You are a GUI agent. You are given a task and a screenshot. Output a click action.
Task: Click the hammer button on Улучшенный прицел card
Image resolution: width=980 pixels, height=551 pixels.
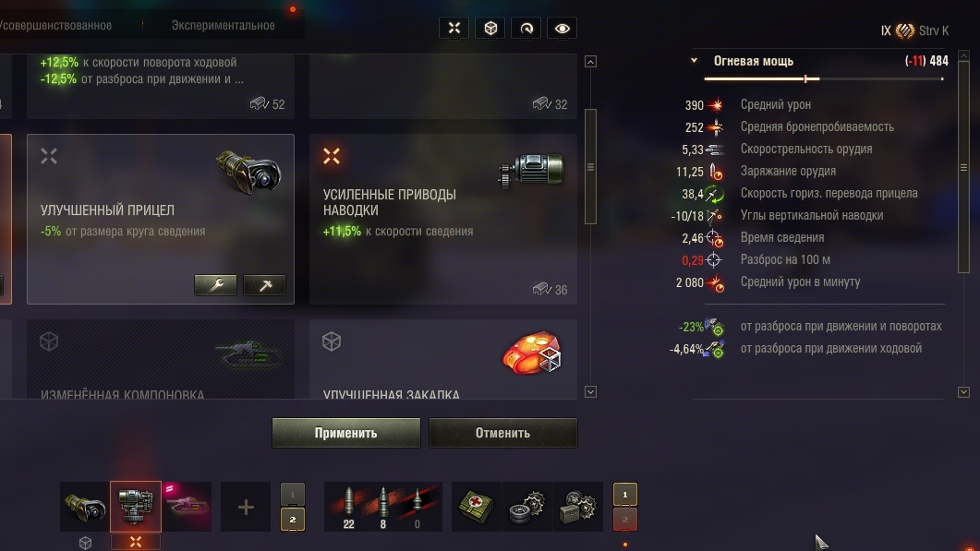pos(264,285)
